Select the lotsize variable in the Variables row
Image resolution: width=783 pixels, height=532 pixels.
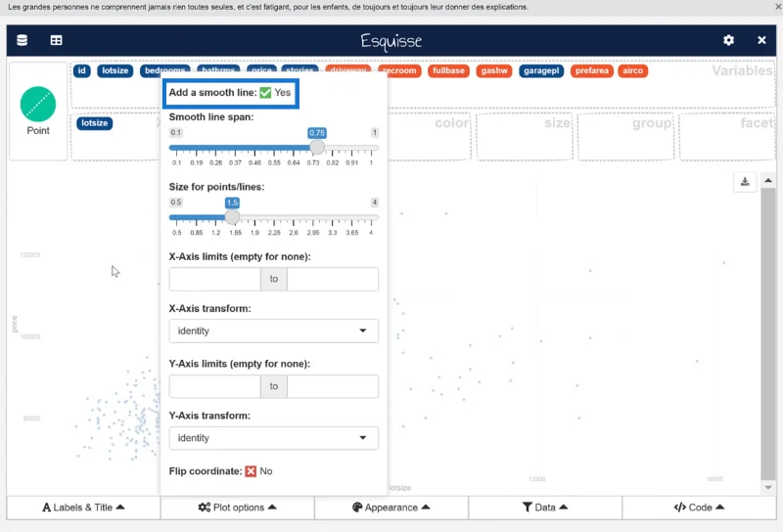pyautogui.click(x=115, y=70)
